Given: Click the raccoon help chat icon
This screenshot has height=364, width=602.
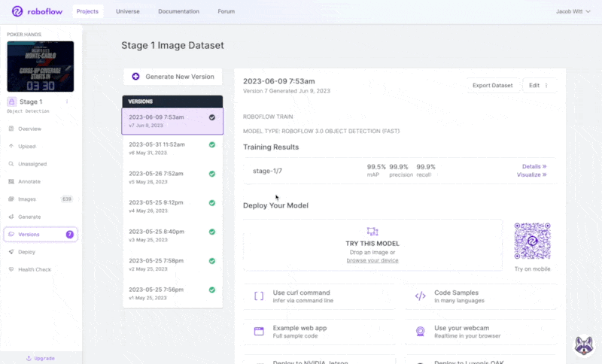Looking at the screenshot, I should [x=584, y=344].
